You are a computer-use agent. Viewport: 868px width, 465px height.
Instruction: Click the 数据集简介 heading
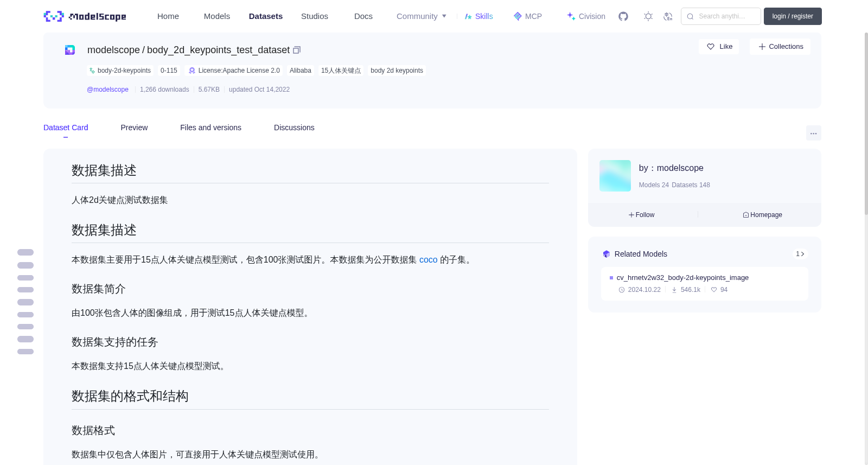click(x=99, y=289)
